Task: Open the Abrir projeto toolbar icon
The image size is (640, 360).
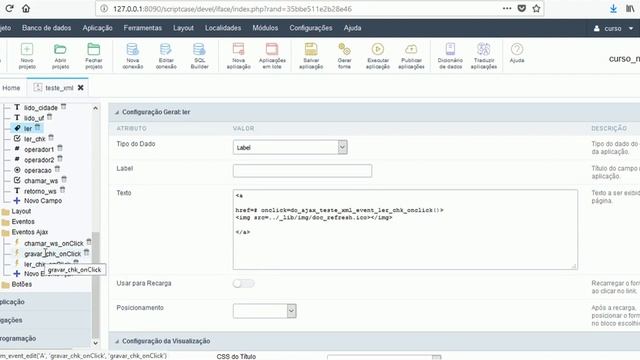Action: [x=60, y=56]
